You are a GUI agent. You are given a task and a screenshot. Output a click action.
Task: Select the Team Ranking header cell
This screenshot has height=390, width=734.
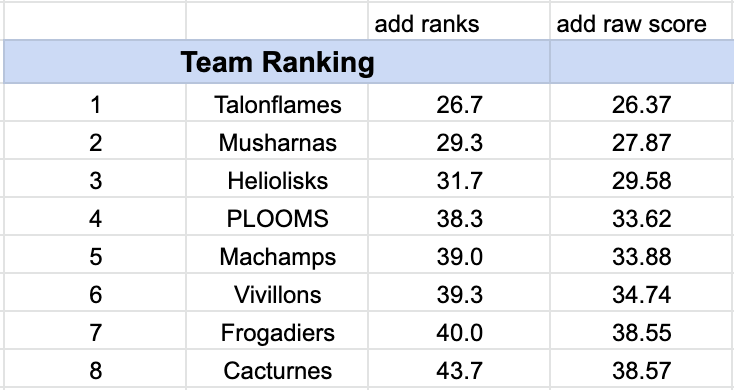pos(277,62)
